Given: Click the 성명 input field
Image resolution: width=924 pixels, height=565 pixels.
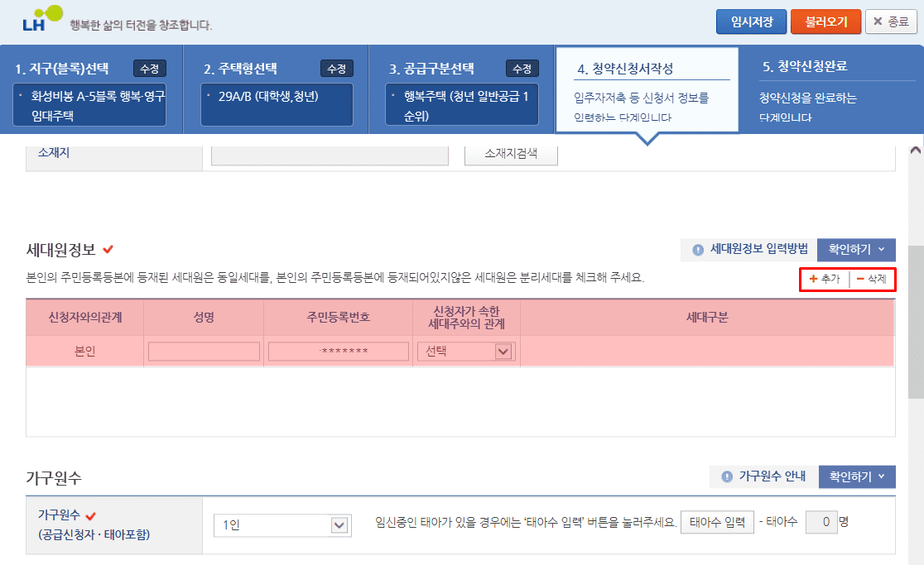Looking at the screenshot, I should click(204, 352).
